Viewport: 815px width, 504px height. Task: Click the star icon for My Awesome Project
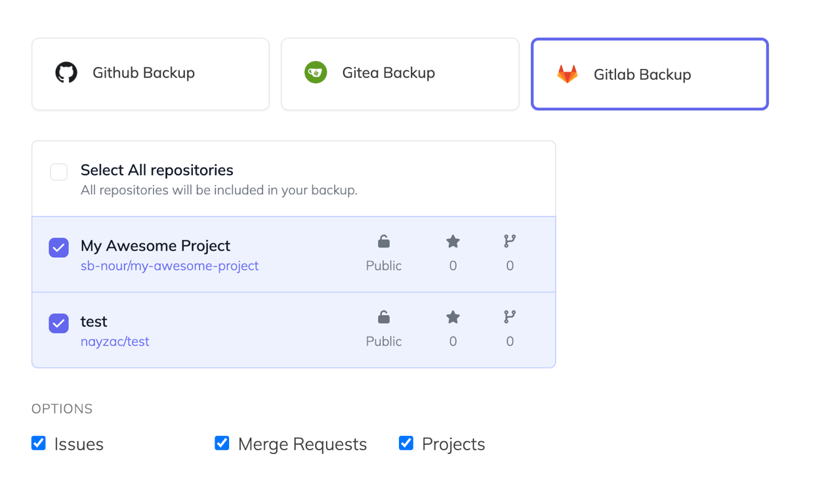click(453, 242)
